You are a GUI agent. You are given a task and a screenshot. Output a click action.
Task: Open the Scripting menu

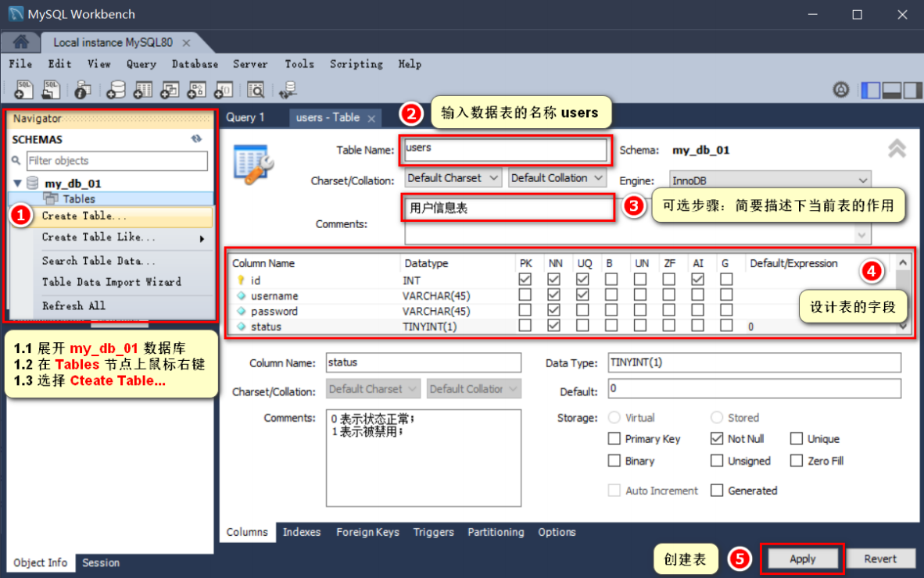(x=356, y=63)
